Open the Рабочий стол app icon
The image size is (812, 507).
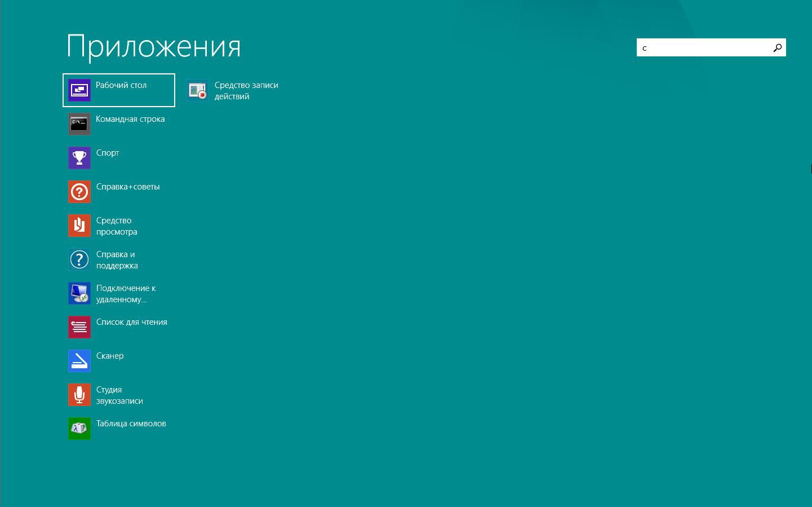pos(79,90)
